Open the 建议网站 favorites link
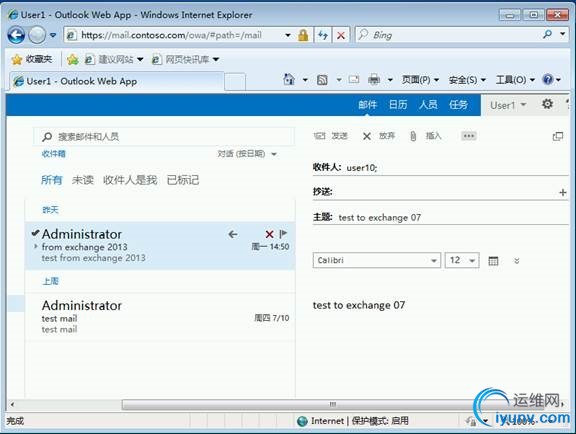This screenshot has width=576, height=434. [x=114, y=59]
